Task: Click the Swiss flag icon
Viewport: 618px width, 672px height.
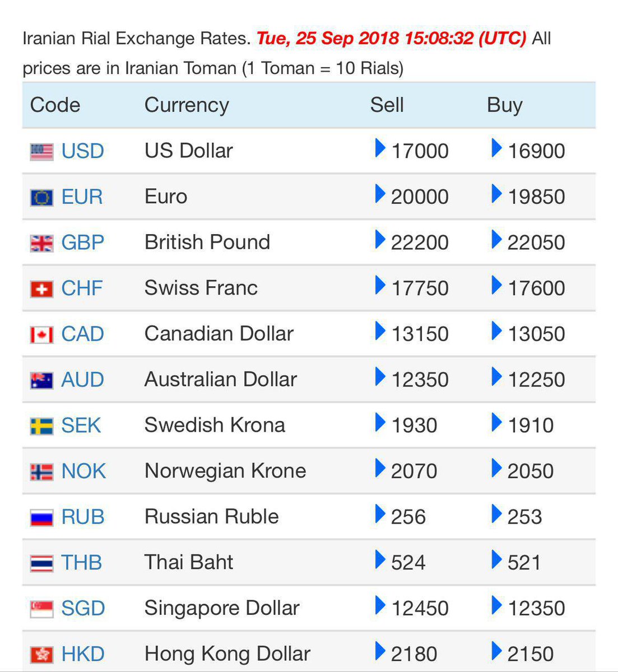Action: (41, 289)
